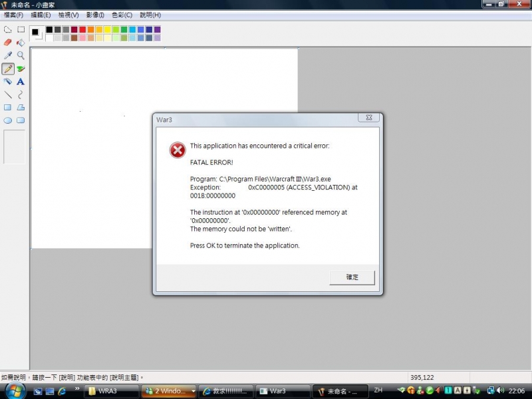Pick the Curve tool
This screenshot has width=532, height=399.
pos(21,94)
